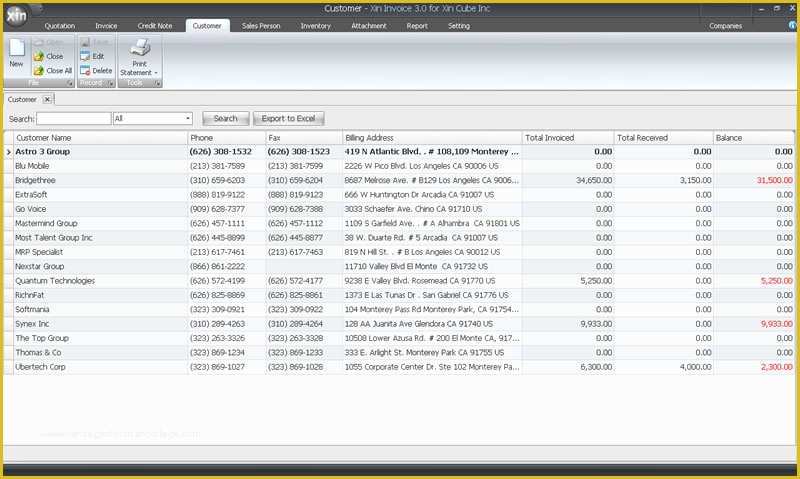Viewport: 800px width, 479px height.
Task: Click the Companies menu item
Action: tap(725, 26)
